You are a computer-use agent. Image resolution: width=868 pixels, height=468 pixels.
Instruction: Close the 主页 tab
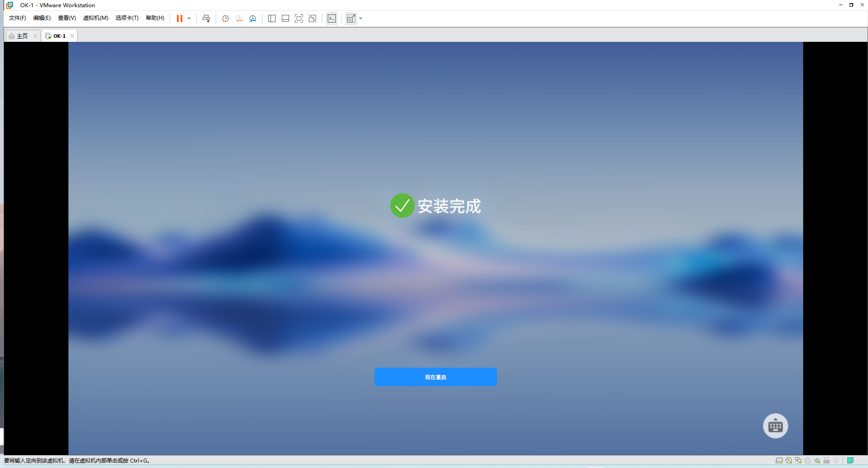click(x=35, y=36)
